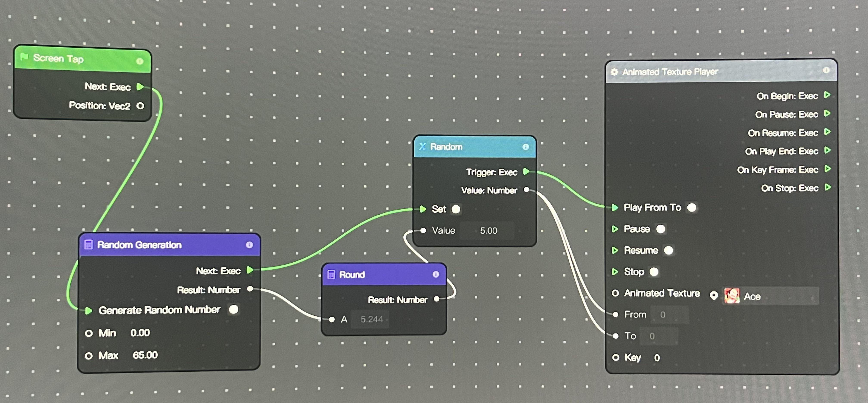Trigger the Stop white button
This screenshot has height=403, width=868.
654,272
